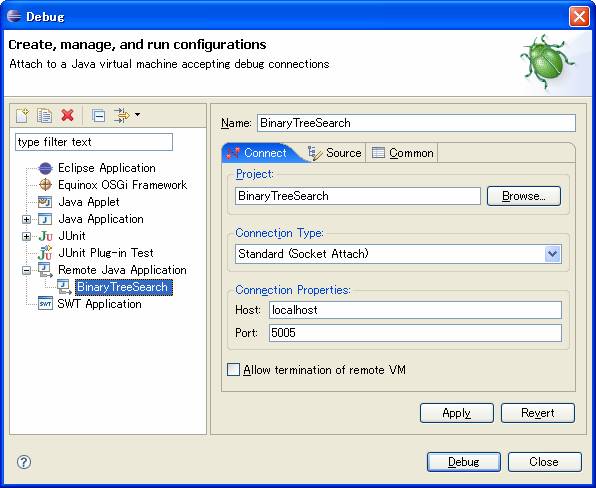Image resolution: width=596 pixels, height=488 pixels.
Task: Click the Equinox OSGi Framework icon
Action: (45, 185)
